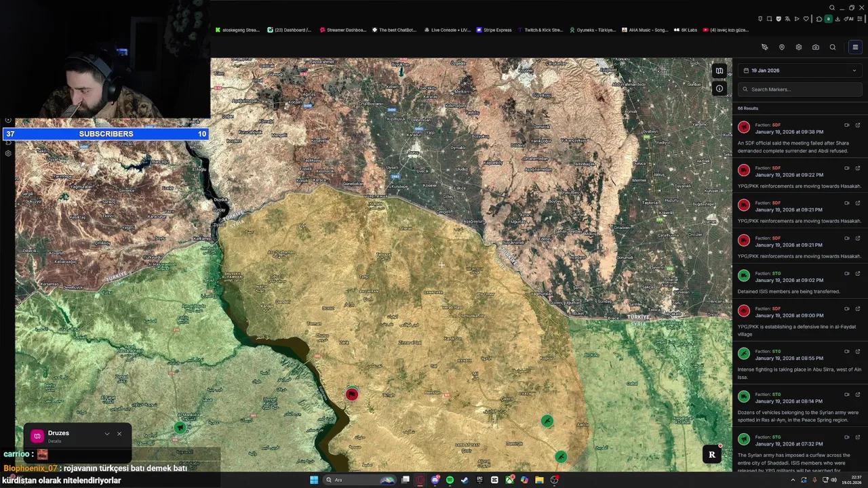The height and width of the screenshot is (488, 868).
Task: Play video of 08:14 PM STG report
Action: (847, 394)
